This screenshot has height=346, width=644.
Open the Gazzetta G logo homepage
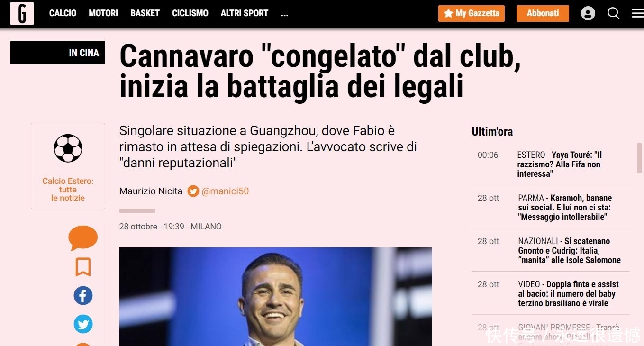(x=22, y=13)
